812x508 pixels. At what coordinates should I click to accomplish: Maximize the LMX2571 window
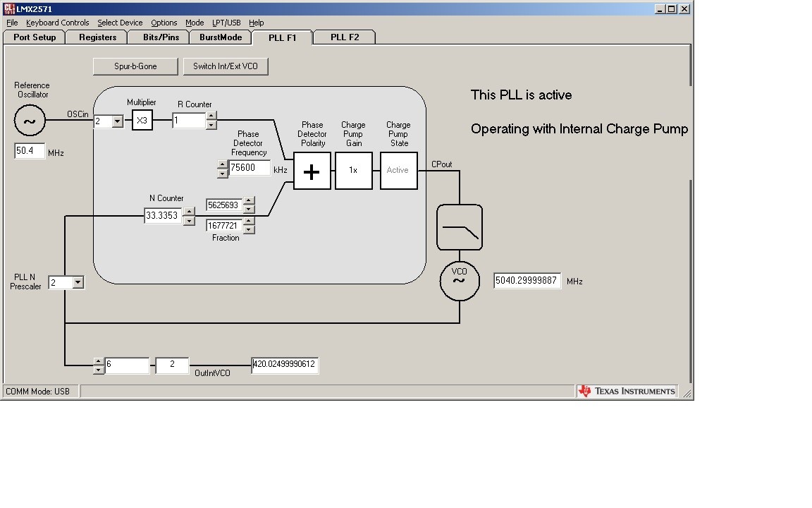(x=672, y=8)
